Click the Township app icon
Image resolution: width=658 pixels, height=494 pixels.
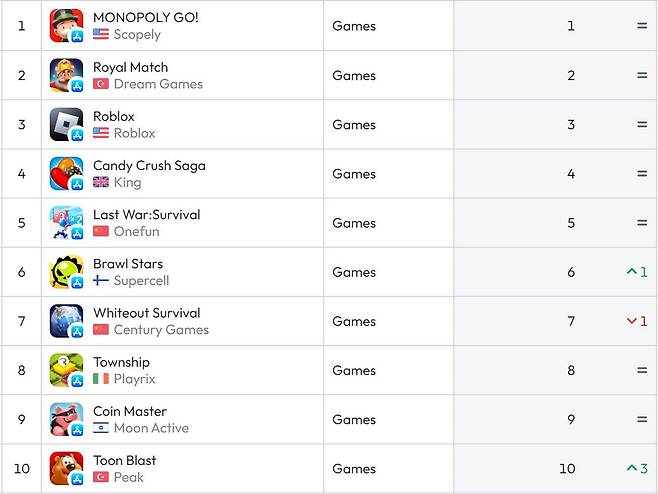tap(66, 370)
